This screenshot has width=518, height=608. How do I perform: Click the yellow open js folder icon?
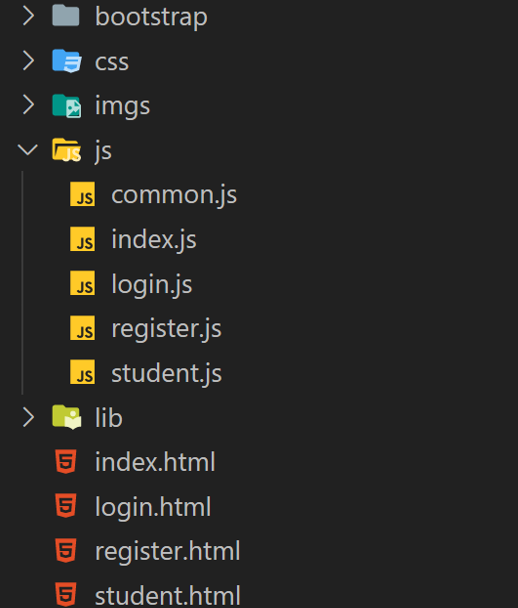[67, 150]
